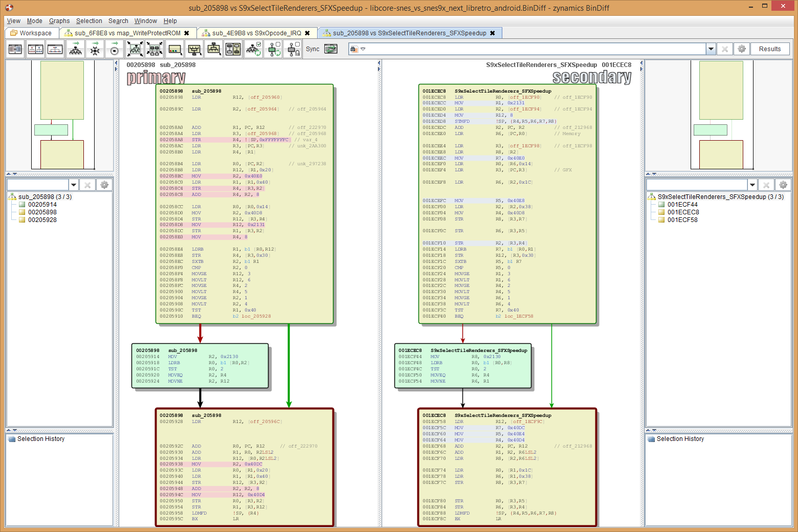Screen dimensions: 798x532
Task: Close the sub_205898 vs S9xSelectTileRenderers tab
Action: (x=493, y=33)
